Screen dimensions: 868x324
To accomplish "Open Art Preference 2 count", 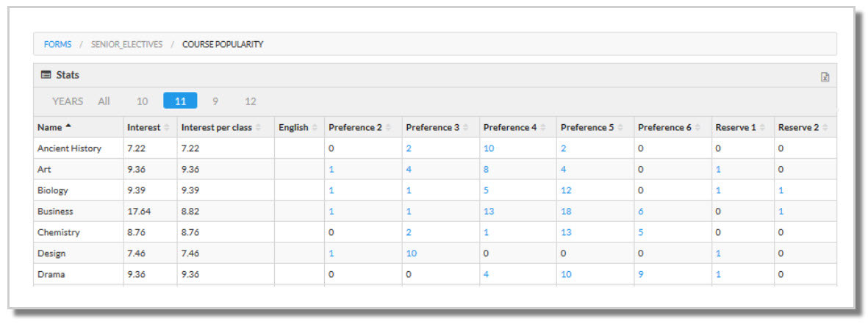I will [x=331, y=169].
